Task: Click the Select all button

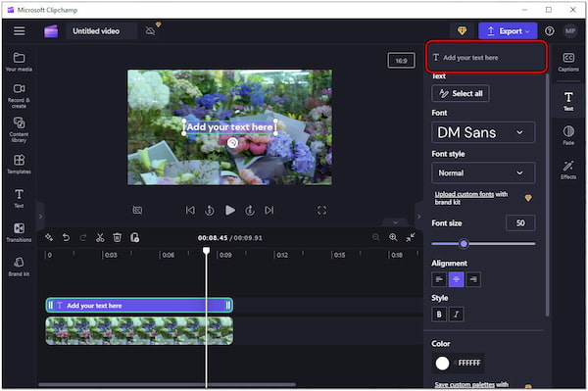Action: click(461, 93)
